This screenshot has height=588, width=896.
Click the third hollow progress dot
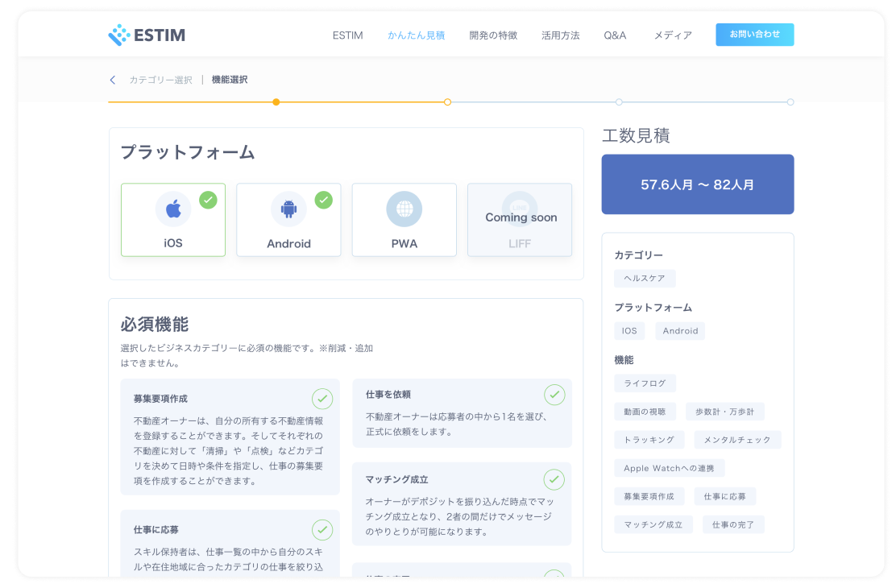[619, 102]
